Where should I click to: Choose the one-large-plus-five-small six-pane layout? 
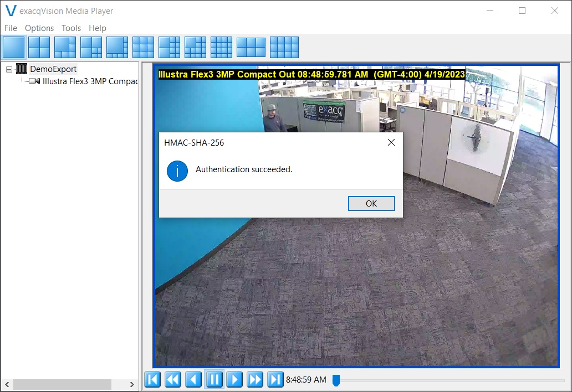point(65,48)
